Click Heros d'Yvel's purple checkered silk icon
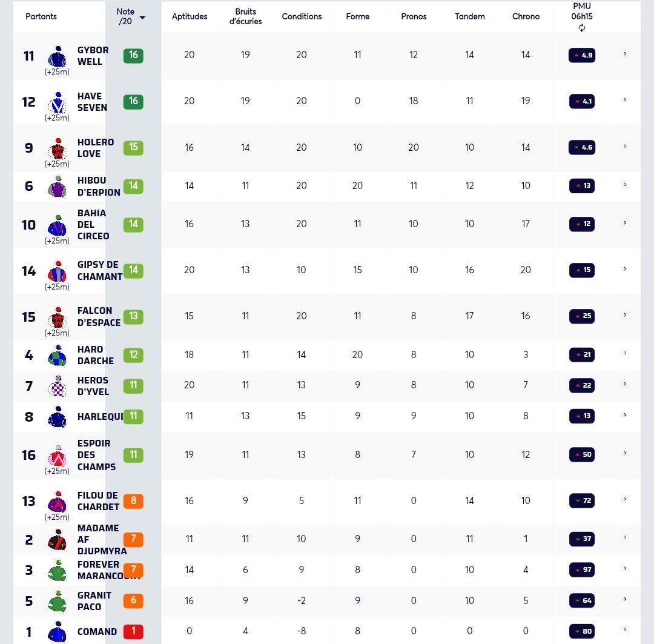The width and height of the screenshot is (654, 644). pos(58,386)
